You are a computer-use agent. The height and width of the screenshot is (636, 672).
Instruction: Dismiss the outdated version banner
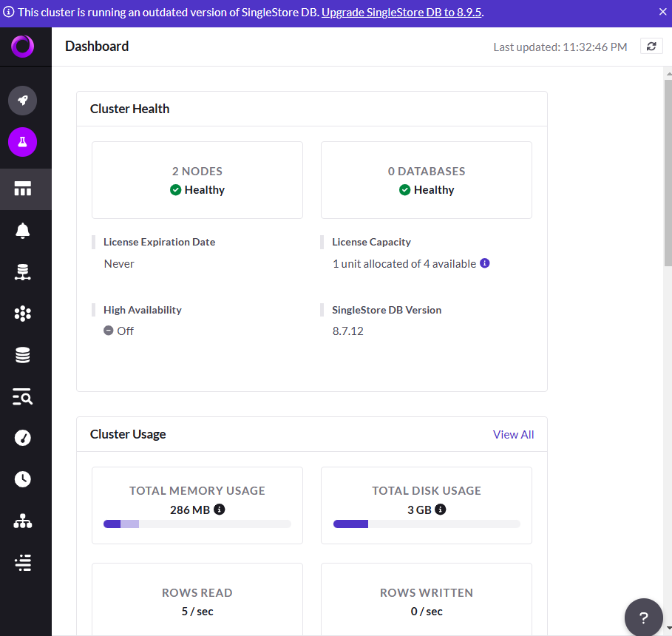pyautogui.click(x=662, y=12)
